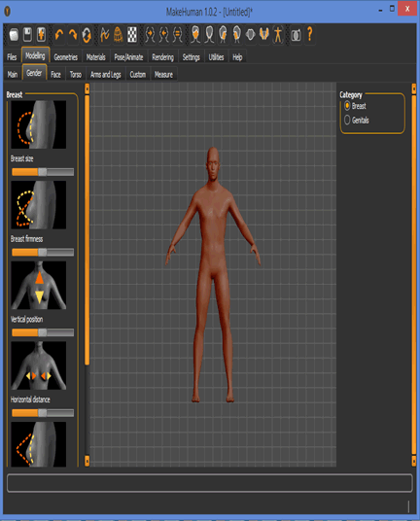Select the Breast category radio button

point(347,106)
